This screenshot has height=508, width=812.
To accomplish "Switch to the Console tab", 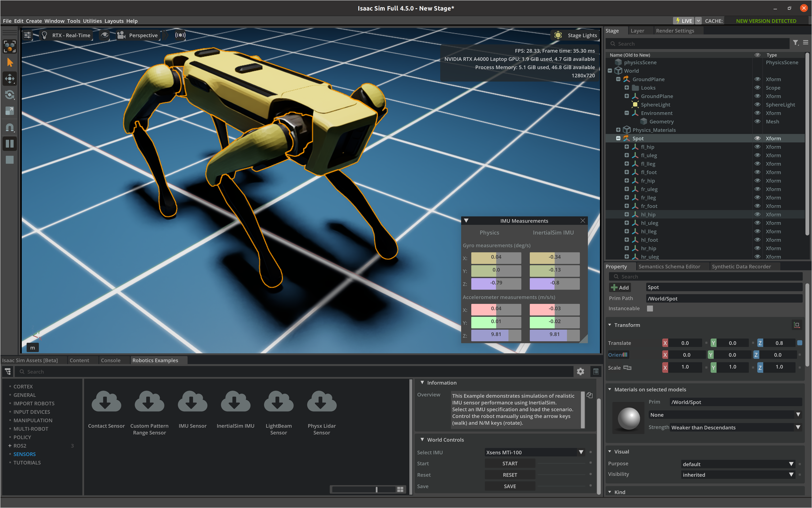I will [110, 360].
